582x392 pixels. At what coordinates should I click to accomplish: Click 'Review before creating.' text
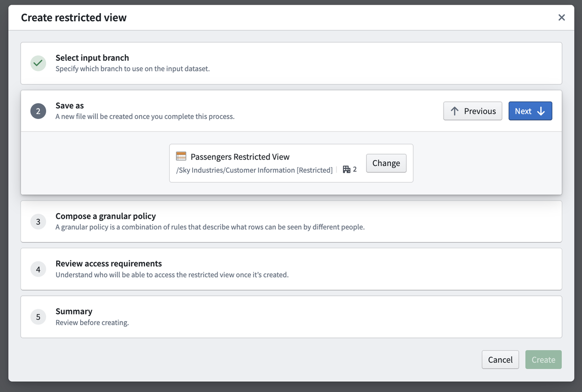point(92,323)
